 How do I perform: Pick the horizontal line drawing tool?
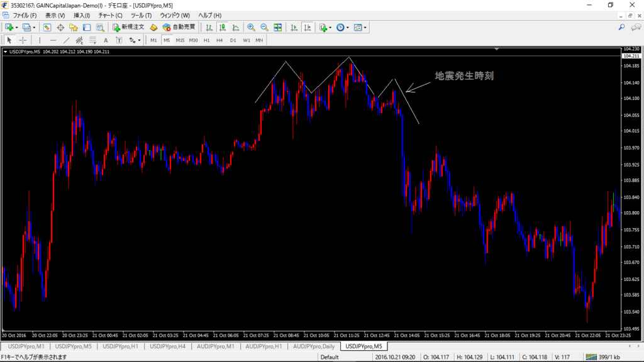pos(53,40)
